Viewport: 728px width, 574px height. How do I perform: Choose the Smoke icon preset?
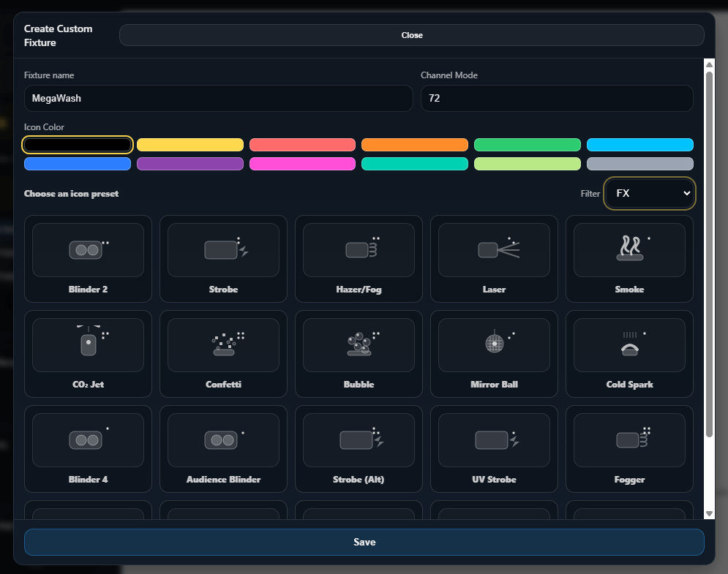[x=629, y=259]
